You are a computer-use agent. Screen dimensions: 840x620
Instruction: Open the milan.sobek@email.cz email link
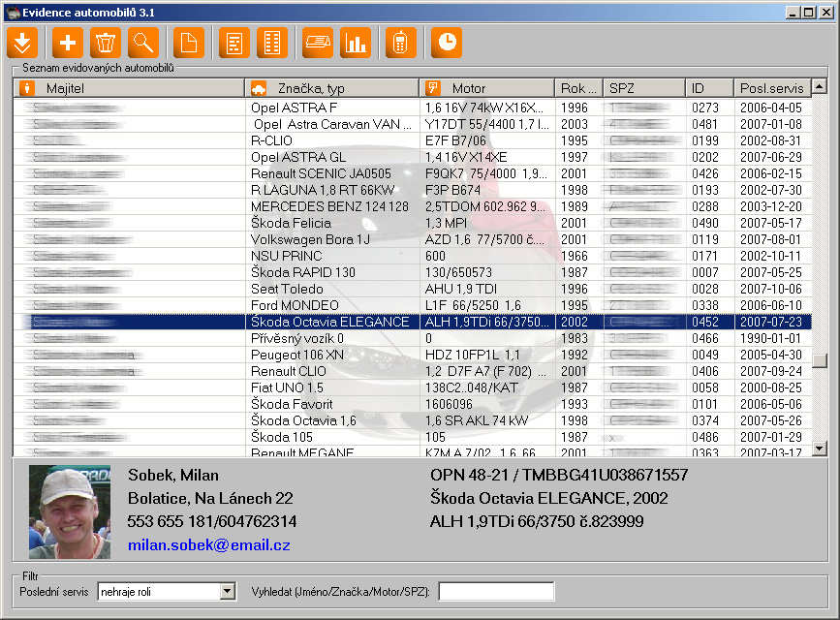pos(209,545)
